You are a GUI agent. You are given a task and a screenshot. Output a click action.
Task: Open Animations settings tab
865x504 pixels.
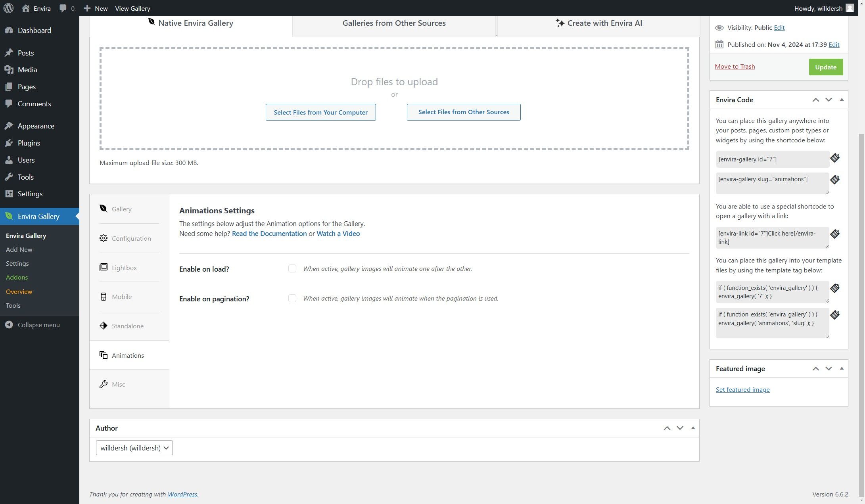[129, 355]
